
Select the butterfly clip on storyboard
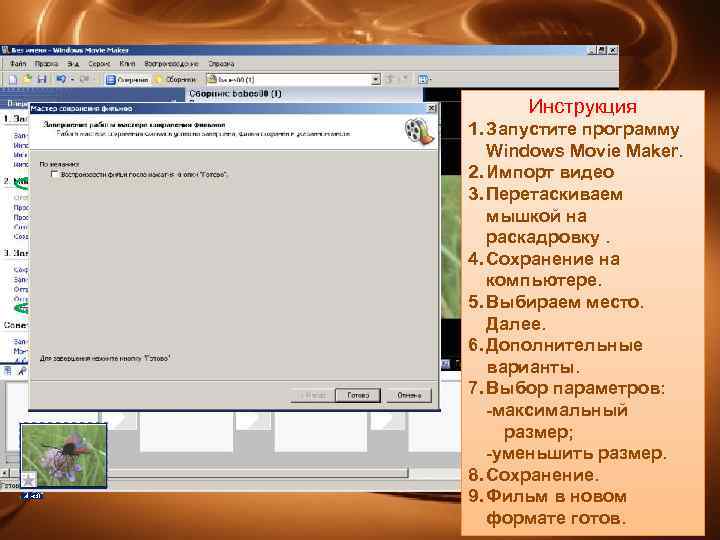click(x=64, y=456)
